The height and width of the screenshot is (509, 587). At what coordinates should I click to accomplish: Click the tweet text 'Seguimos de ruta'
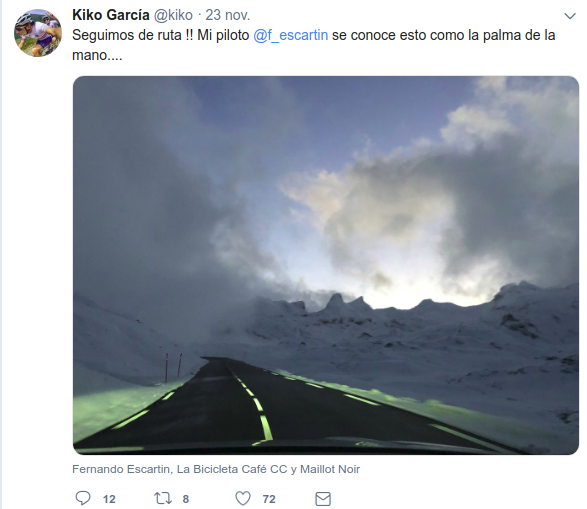pyautogui.click(x=127, y=35)
